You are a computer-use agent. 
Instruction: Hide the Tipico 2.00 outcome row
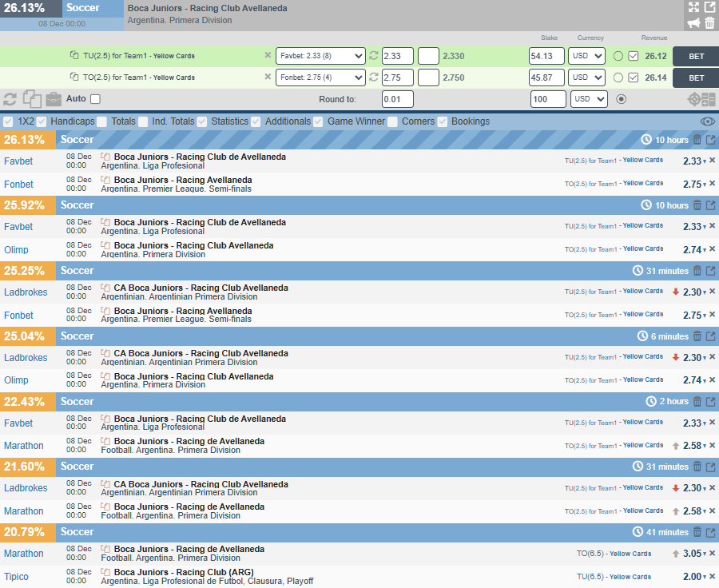(x=712, y=576)
